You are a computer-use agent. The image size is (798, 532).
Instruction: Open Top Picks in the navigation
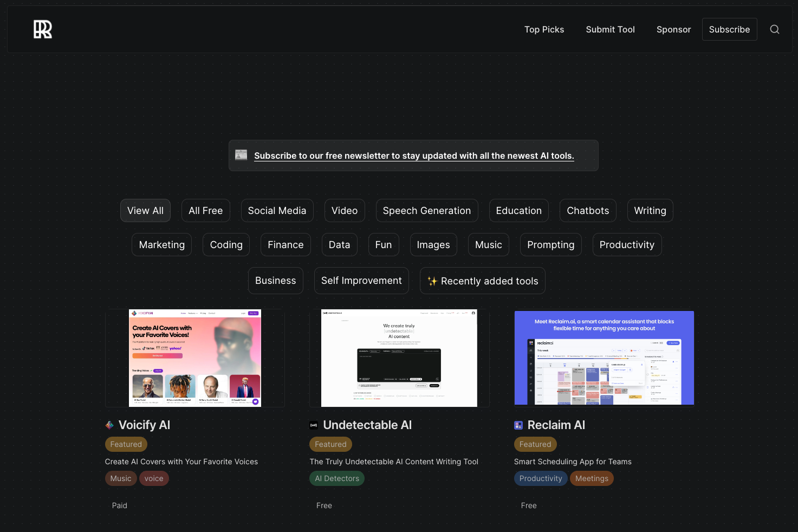tap(544, 29)
